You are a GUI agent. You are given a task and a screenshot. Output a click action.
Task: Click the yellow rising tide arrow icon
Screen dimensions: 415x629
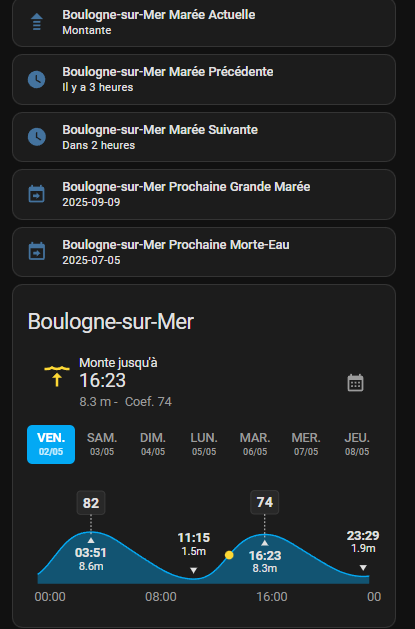click(x=57, y=376)
